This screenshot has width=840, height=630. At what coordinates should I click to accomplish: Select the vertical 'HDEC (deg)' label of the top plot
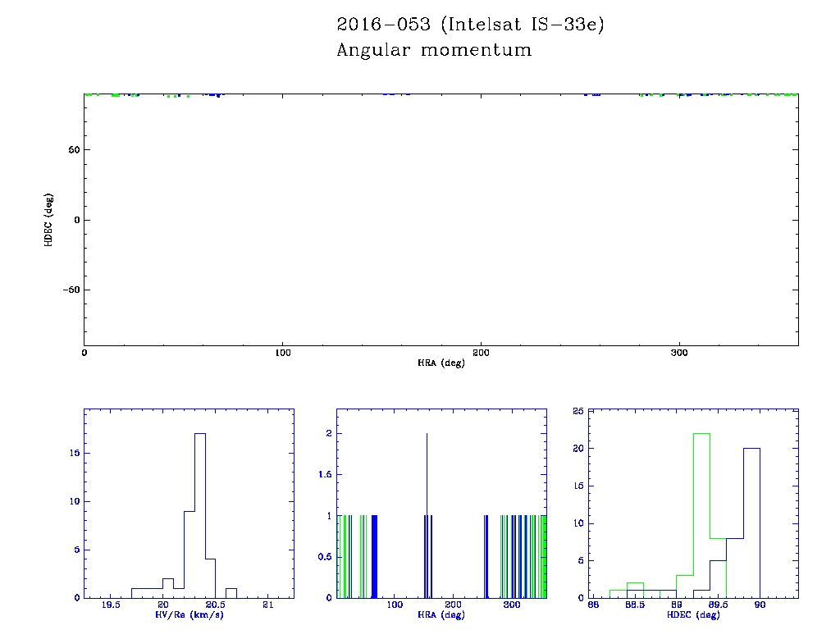click(48, 220)
